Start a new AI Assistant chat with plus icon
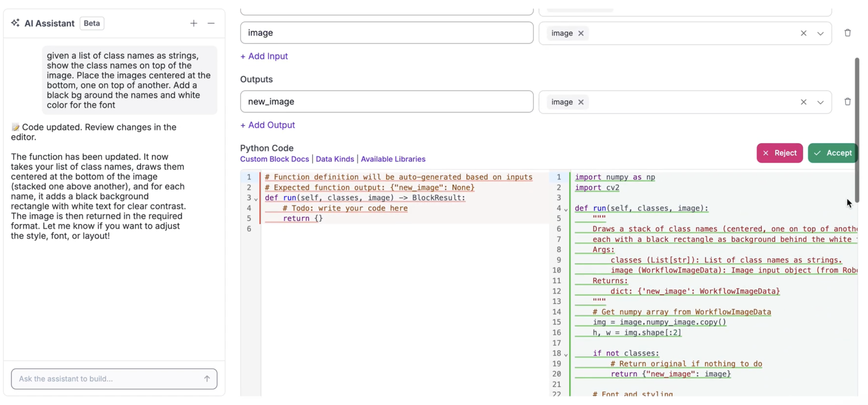The image size is (868, 405). pos(194,23)
